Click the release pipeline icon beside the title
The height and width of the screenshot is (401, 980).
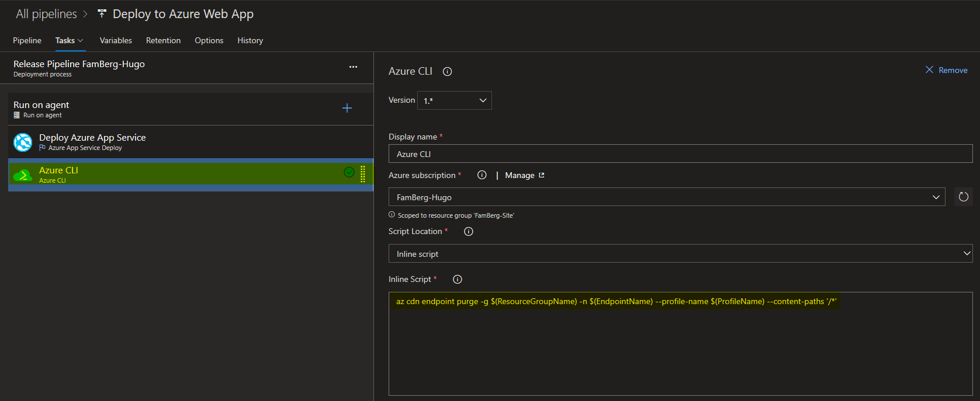coord(102,13)
